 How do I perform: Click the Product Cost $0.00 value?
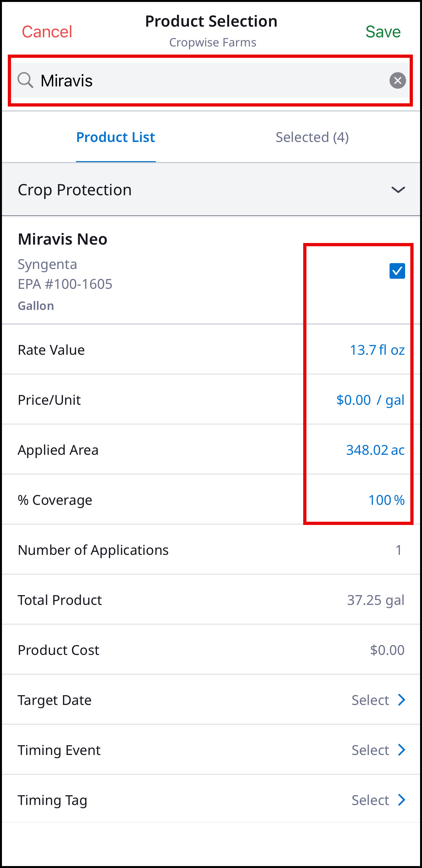[x=387, y=650]
